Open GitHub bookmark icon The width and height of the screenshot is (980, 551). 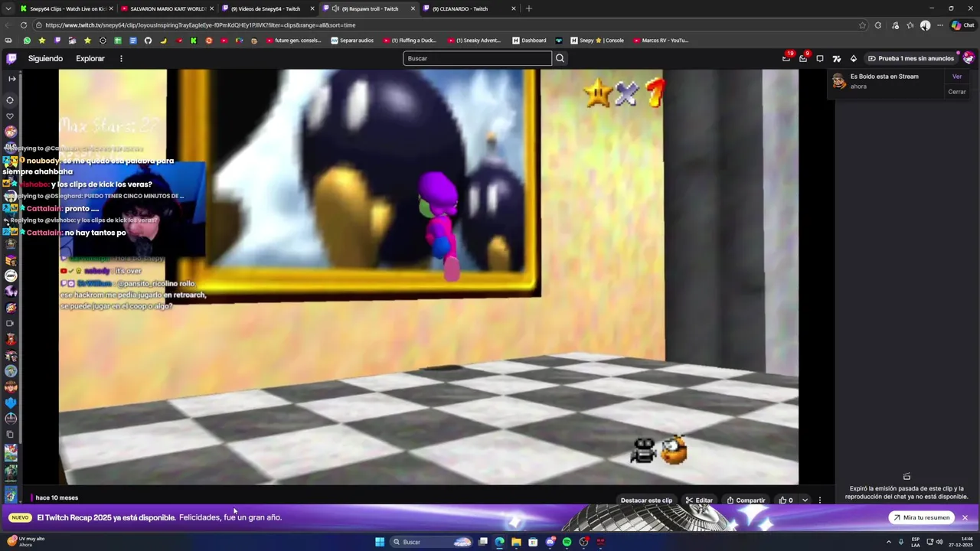click(x=148, y=41)
